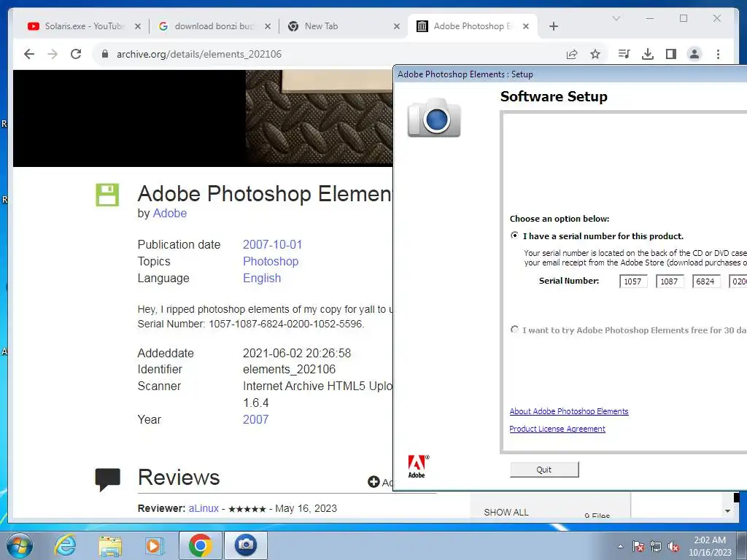Click the site padlock icon

click(105, 54)
